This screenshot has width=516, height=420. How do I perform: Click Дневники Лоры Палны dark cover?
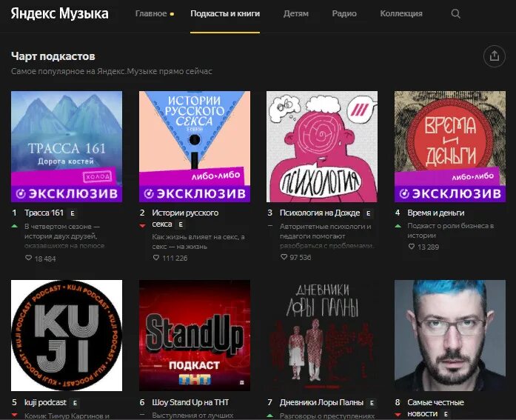click(x=322, y=336)
